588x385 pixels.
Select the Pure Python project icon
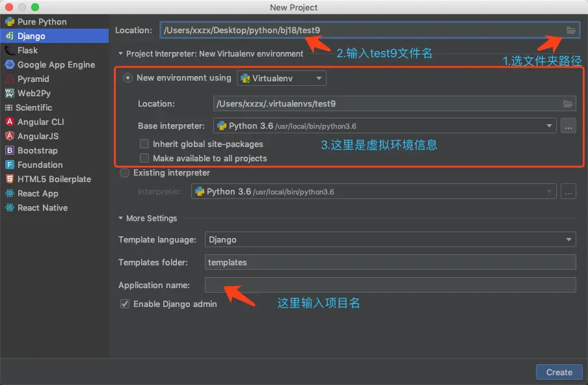click(10, 21)
